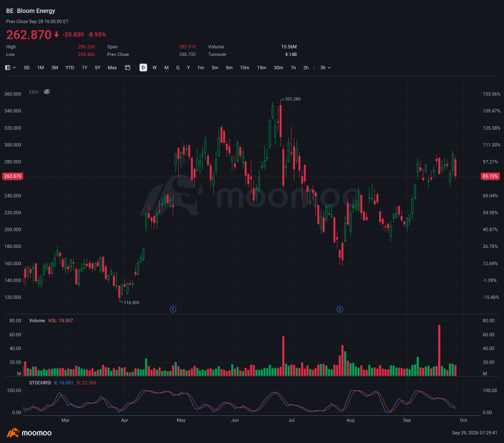Choose the 30m interval
504x443 pixels.
coord(278,68)
